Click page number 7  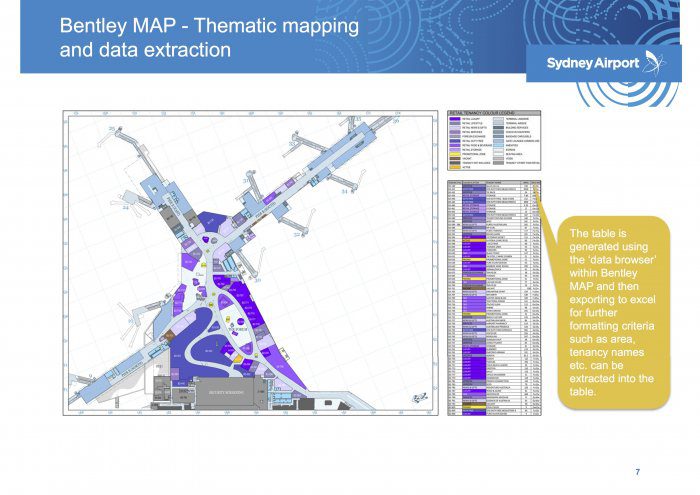[637, 472]
